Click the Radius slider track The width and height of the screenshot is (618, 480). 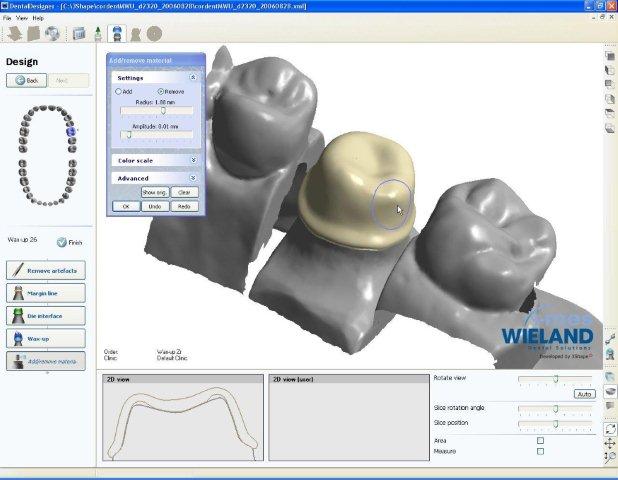coord(155,110)
